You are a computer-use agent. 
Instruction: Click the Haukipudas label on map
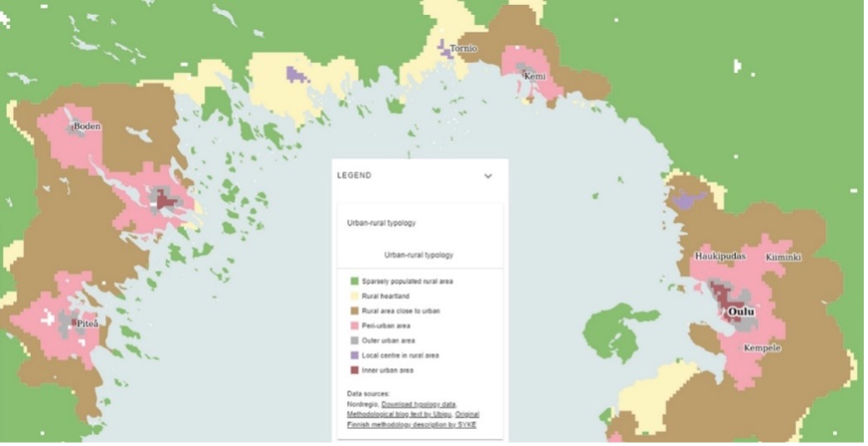(720, 256)
